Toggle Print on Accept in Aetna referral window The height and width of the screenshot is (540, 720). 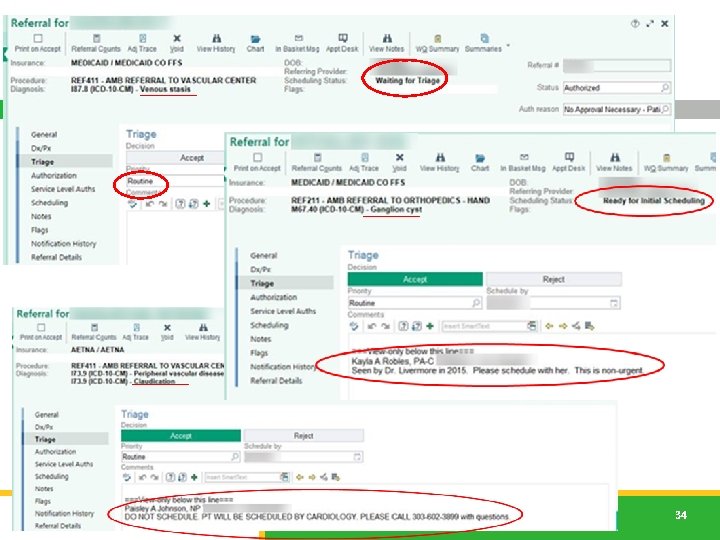point(41,332)
